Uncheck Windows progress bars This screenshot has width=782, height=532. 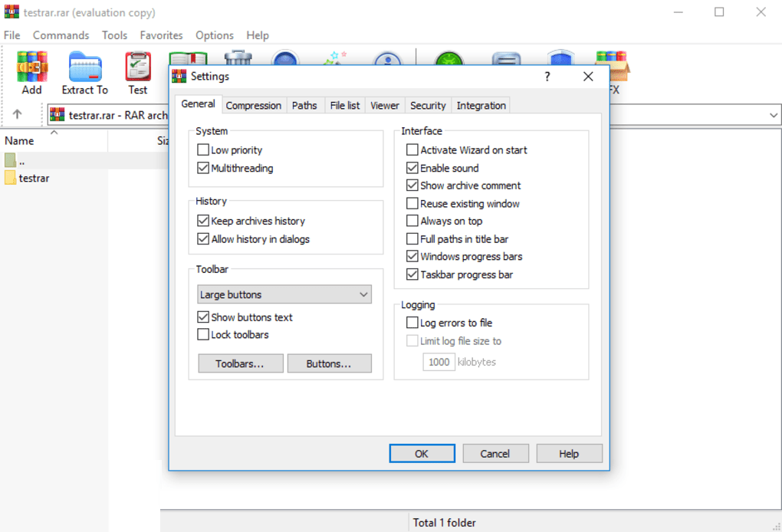pyautogui.click(x=412, y=256)
